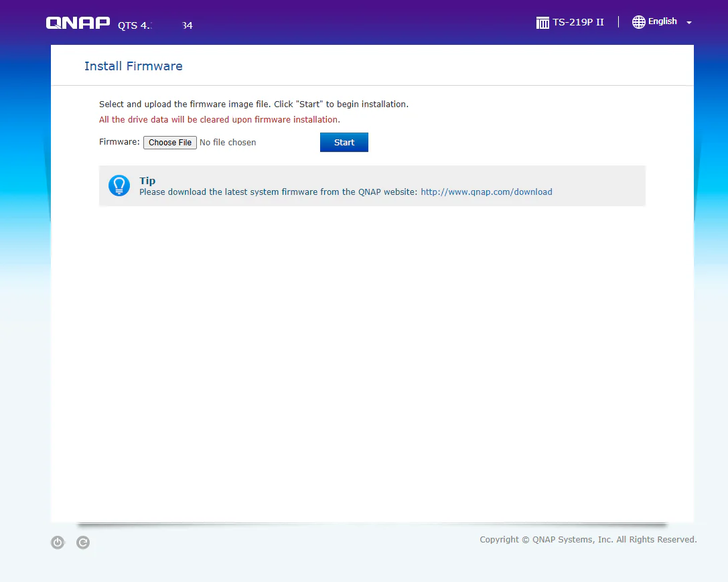Click the Firmware: field label

[x=119, y=141]
